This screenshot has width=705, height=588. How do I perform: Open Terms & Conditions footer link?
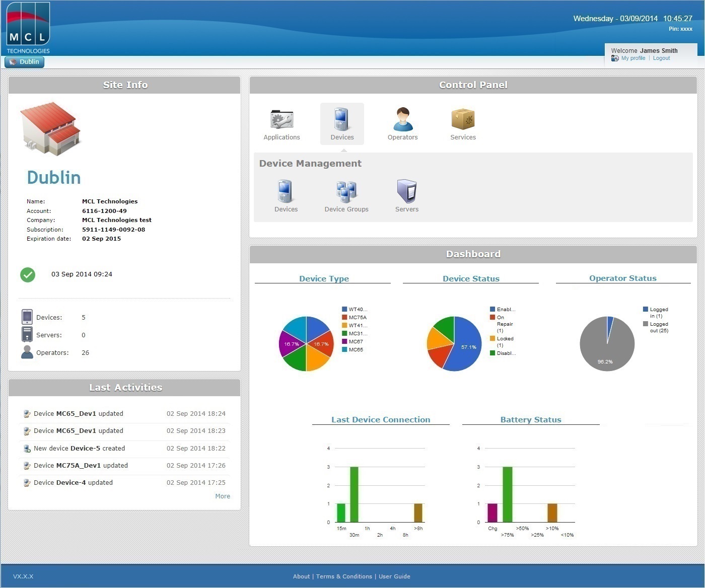click(x=344, y=576)
